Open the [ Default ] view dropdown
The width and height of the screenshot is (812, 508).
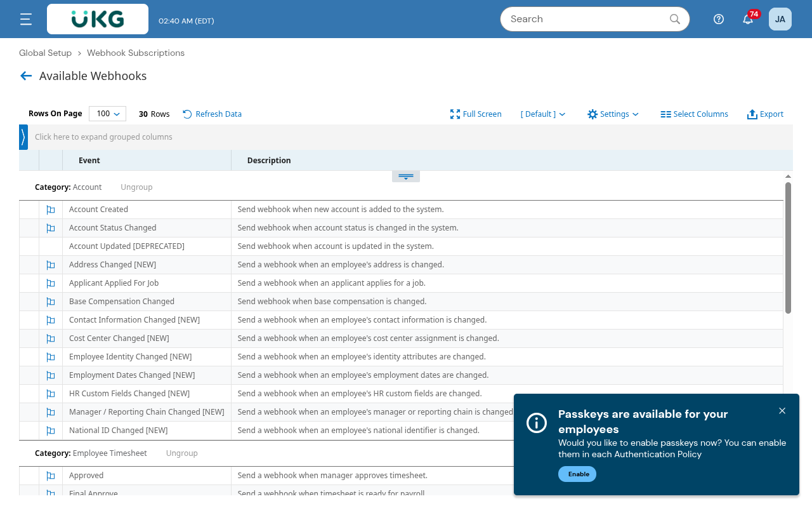(x=543, y=114)
